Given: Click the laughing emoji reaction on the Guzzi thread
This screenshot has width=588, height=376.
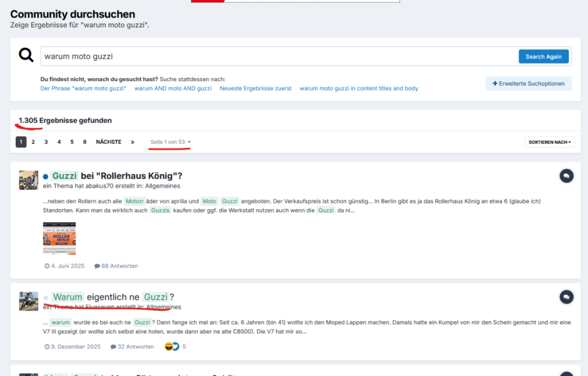Looking at the screenshot, I should pos(169,346).
